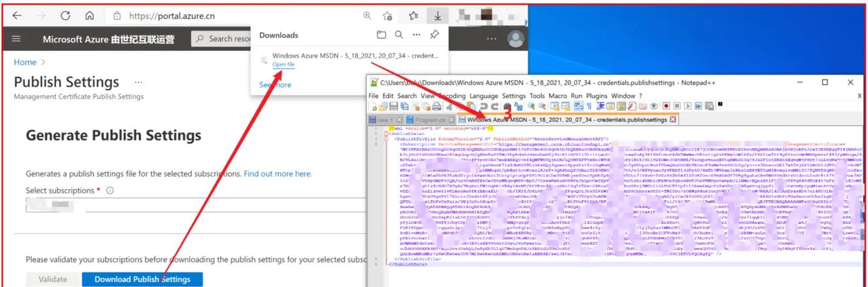Open downloads folder icon in Downloads panel

pos(381,35)
